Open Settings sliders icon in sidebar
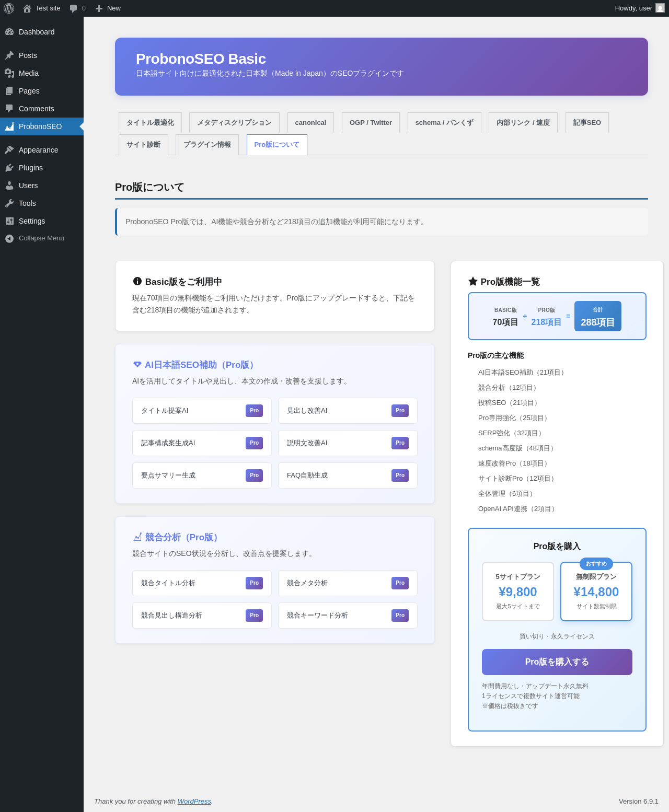This screenshot has width=669, height=812. pos(9,221)
